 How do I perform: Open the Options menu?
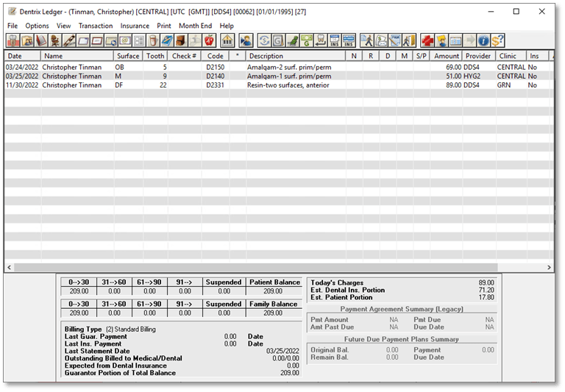coord(37,26)
